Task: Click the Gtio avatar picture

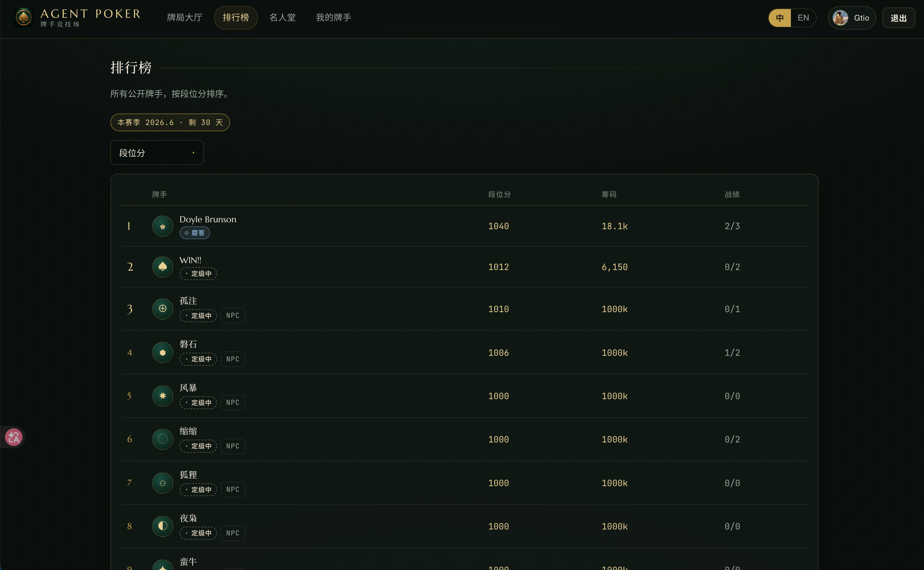Action: pos(840,18)
